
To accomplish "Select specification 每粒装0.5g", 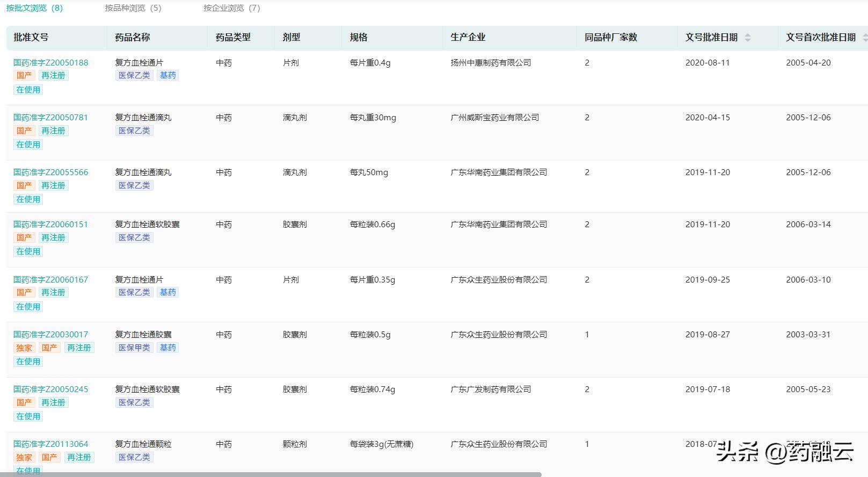I will point(370,334).
